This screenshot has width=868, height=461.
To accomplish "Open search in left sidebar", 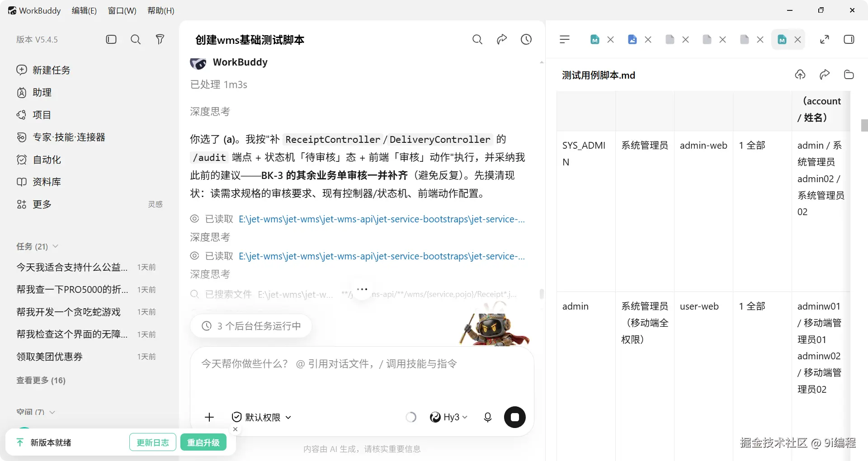I will click(x=136, y=40).
